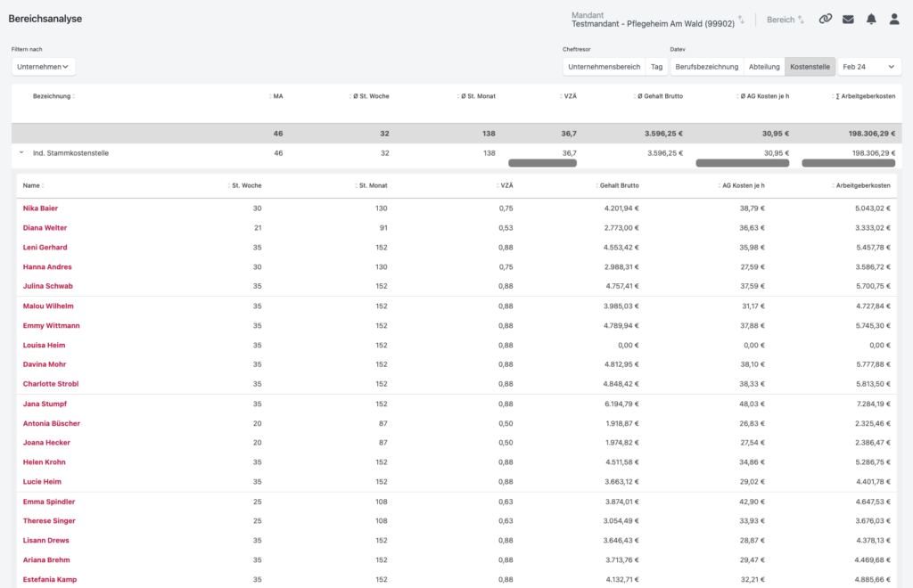Sort by Ø St. Woche column header

[369, 96]
